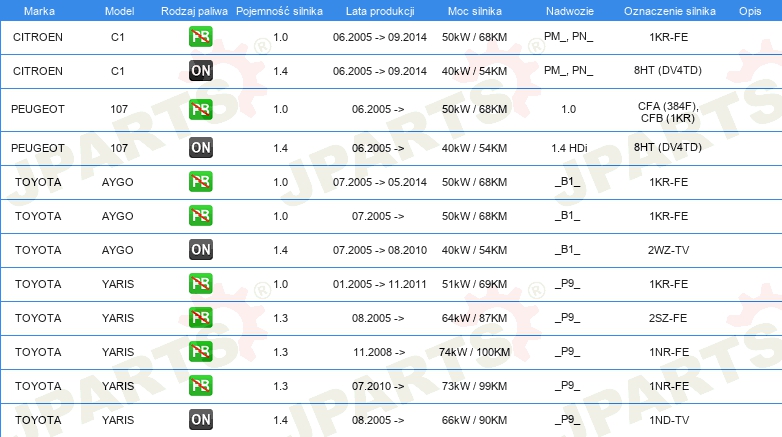The width and height of the screenshot is (782, 437).
Task: Click PEUGEOT in the 1.4 HDi row
Action: (38, 148)
